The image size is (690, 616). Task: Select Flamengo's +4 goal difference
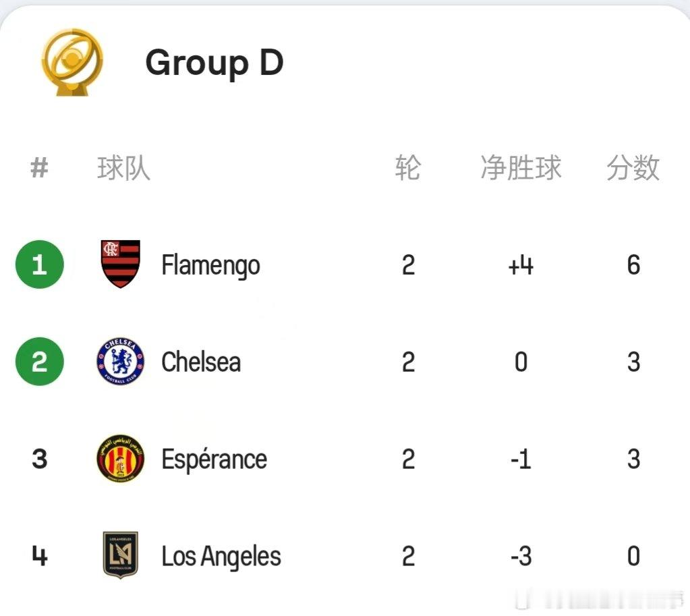521,266
